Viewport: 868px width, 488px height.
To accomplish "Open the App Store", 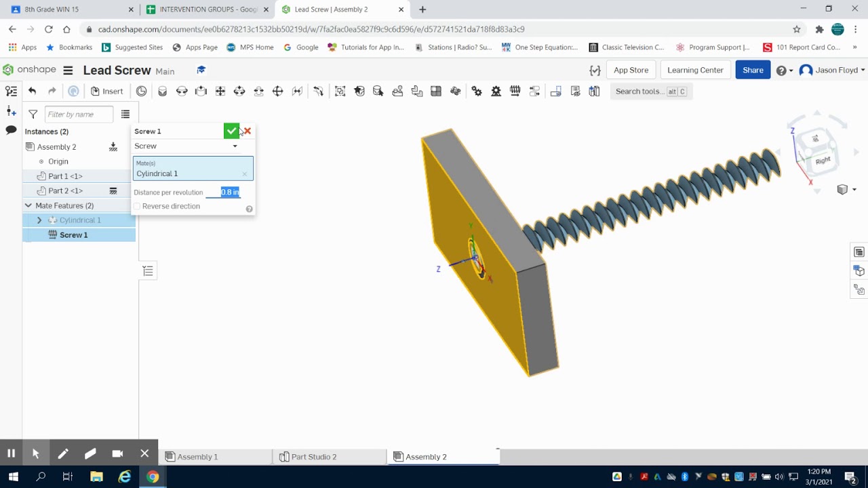I will (631, 70).
